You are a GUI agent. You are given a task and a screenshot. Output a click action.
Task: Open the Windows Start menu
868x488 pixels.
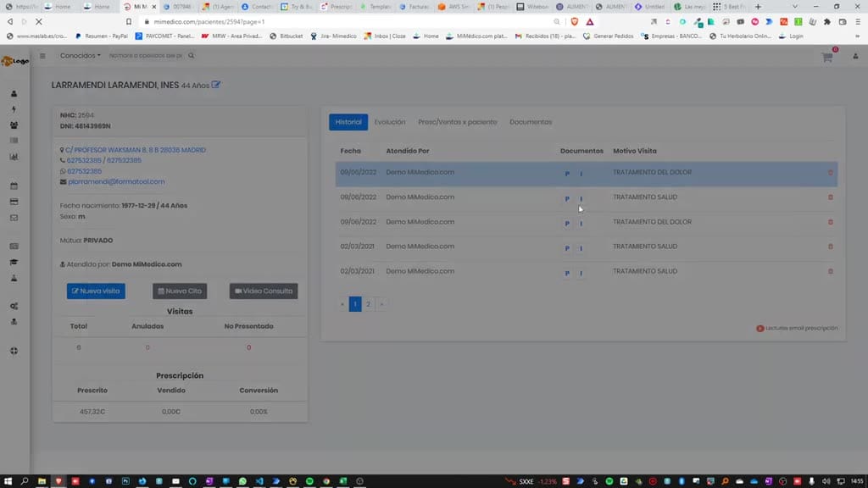tap(8, 481)
